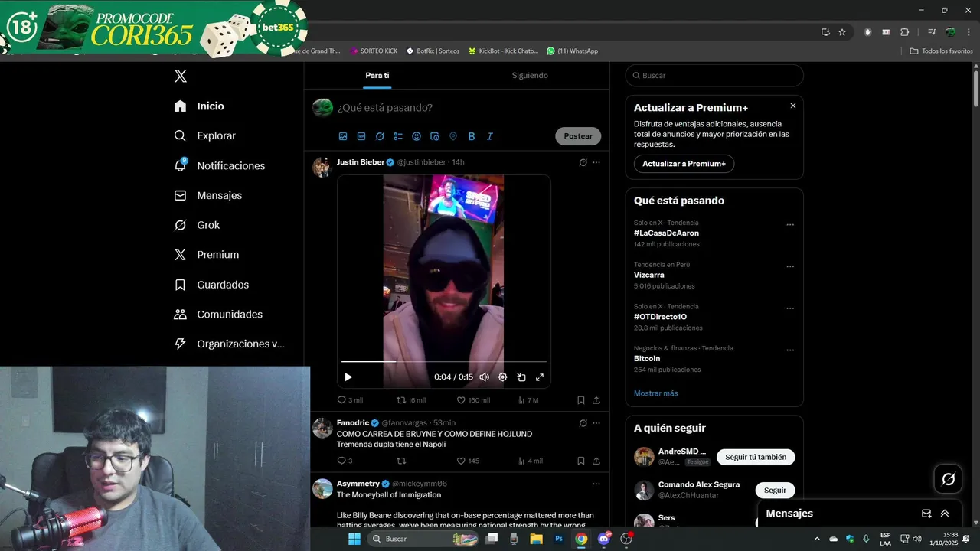Click Grok icon on Justin Bieber's post
Image resolution: width=980 pixels, height=551 pixels.
pos(583,162)
